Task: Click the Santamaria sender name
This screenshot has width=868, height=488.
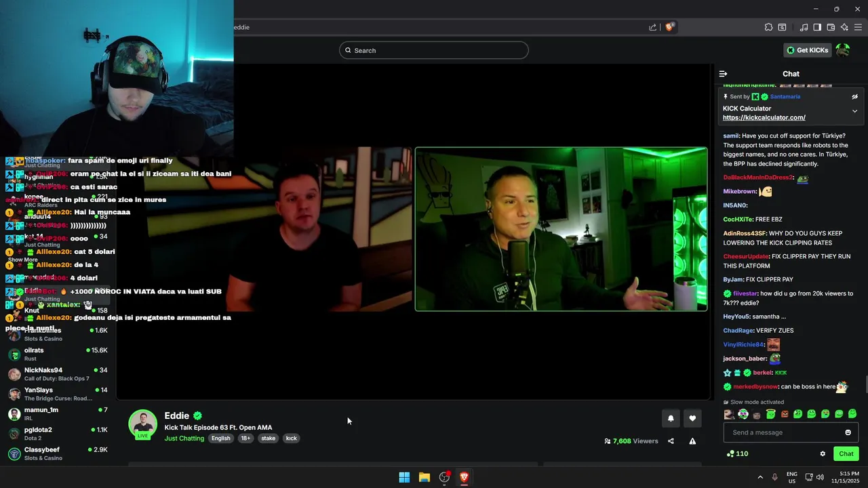Action: click(785, 97)
